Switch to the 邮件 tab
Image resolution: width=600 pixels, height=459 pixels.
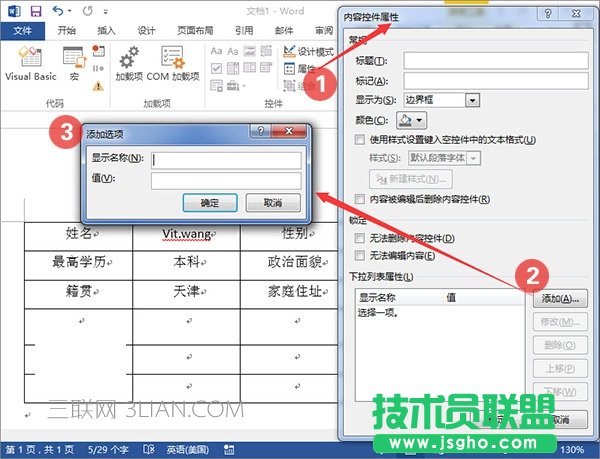284,31
